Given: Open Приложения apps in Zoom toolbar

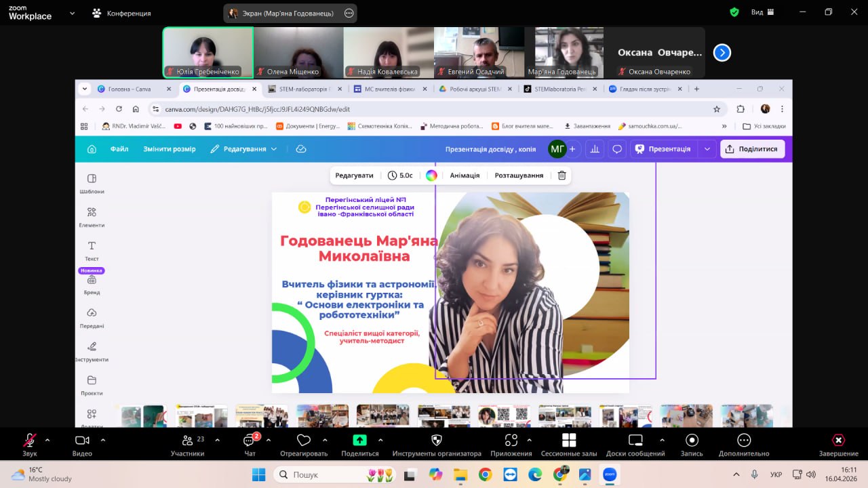Looking at the screenshot, I should (x=511, y=441).
